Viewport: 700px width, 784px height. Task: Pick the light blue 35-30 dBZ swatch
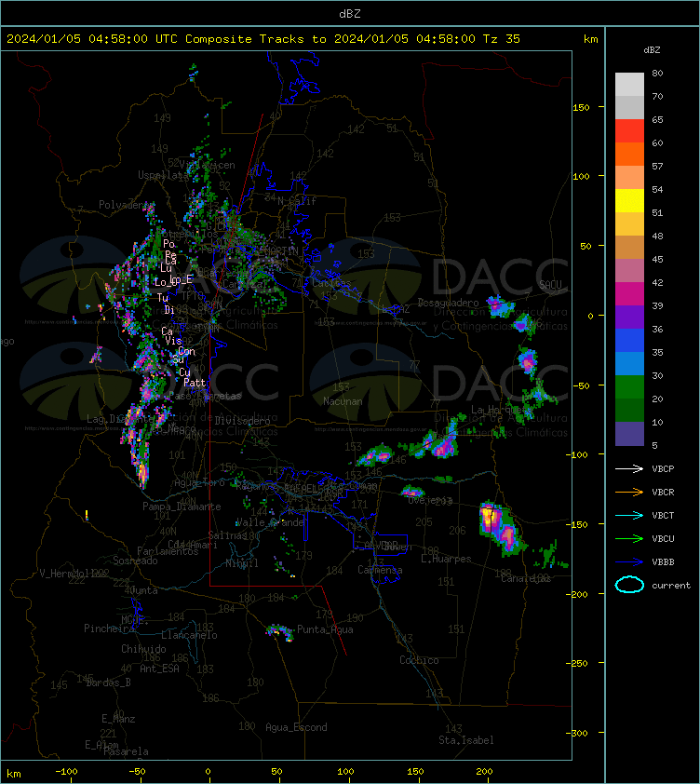(629, 363)
